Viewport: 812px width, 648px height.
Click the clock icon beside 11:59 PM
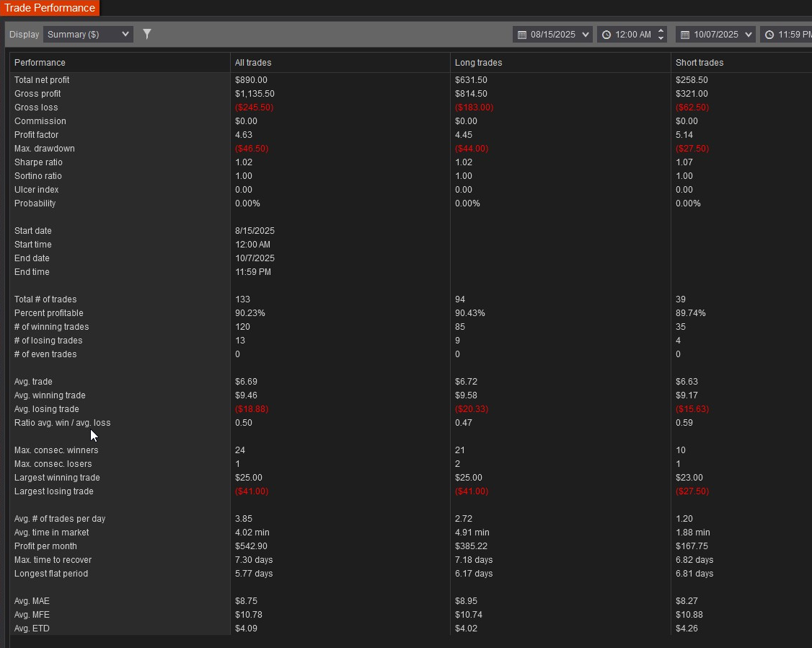pyautogui.click(x=769, y=35)
